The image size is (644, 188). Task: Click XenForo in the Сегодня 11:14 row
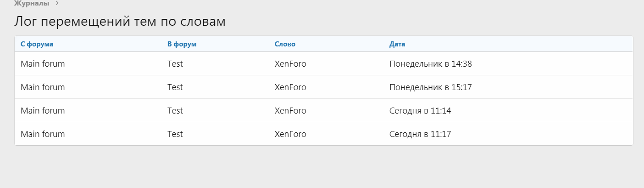(x=290, y=111)
